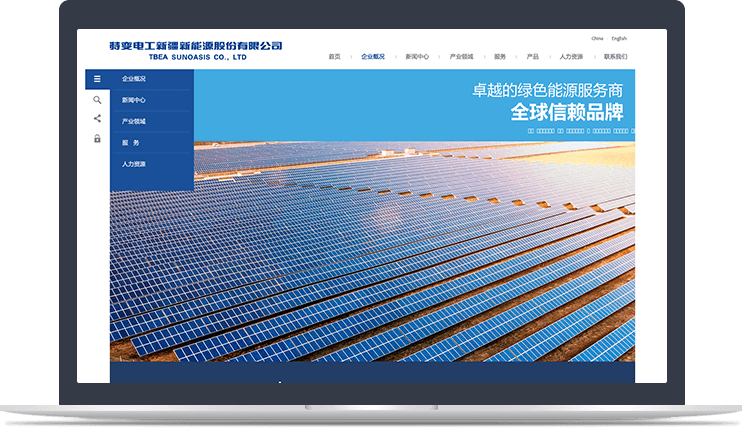Click the China language link
The height and width of the screenshot is (429, 742).
597,38
